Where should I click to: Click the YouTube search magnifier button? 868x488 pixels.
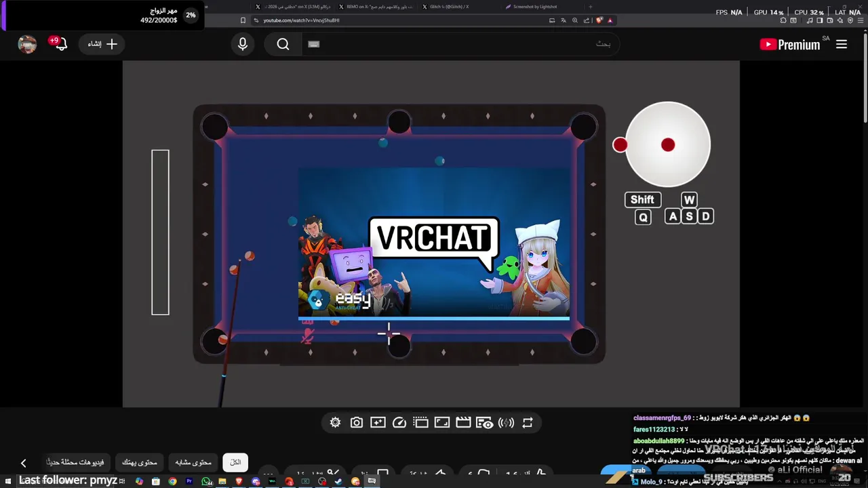(x=283, y=44)
